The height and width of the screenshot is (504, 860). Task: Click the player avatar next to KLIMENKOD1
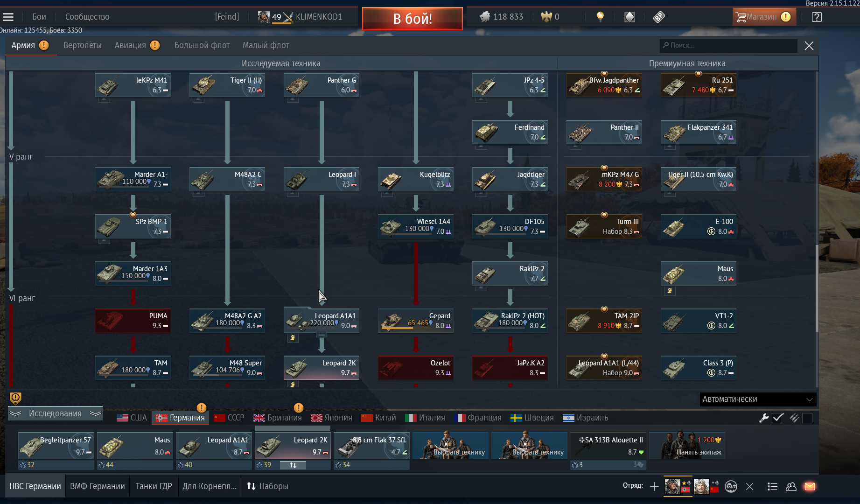[x=264, y=17]
